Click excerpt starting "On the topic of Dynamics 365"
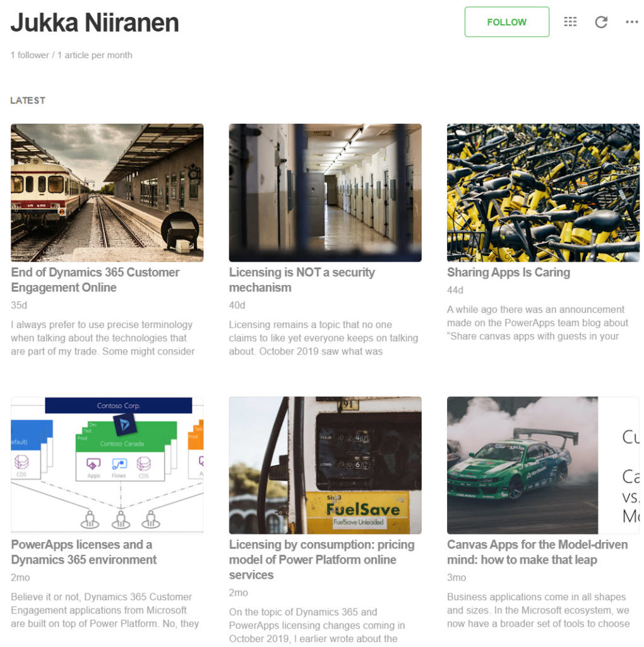 pos(317,625)
